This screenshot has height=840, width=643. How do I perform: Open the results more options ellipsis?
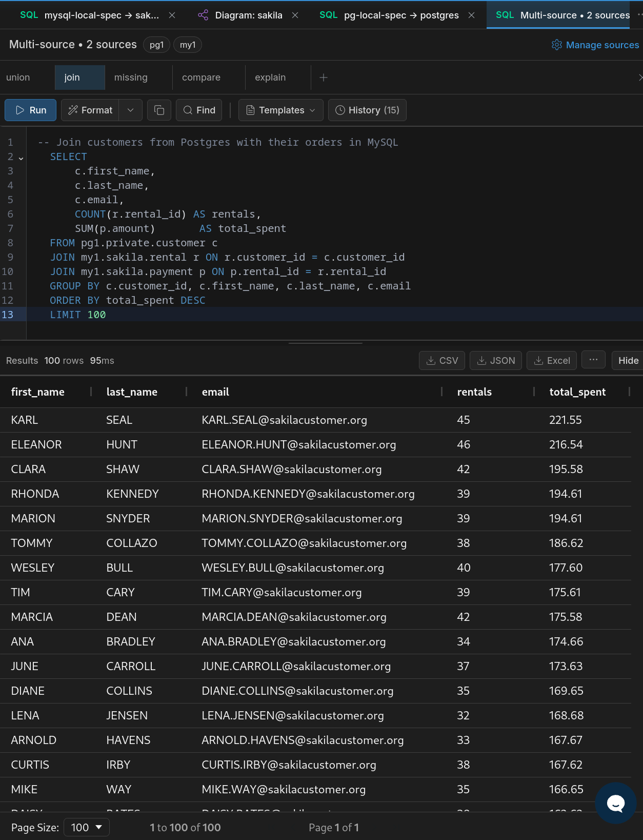click(594, 360)
